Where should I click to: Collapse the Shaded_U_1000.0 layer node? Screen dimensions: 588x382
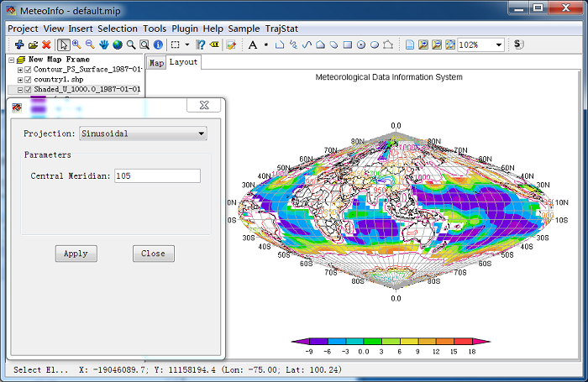20,90
